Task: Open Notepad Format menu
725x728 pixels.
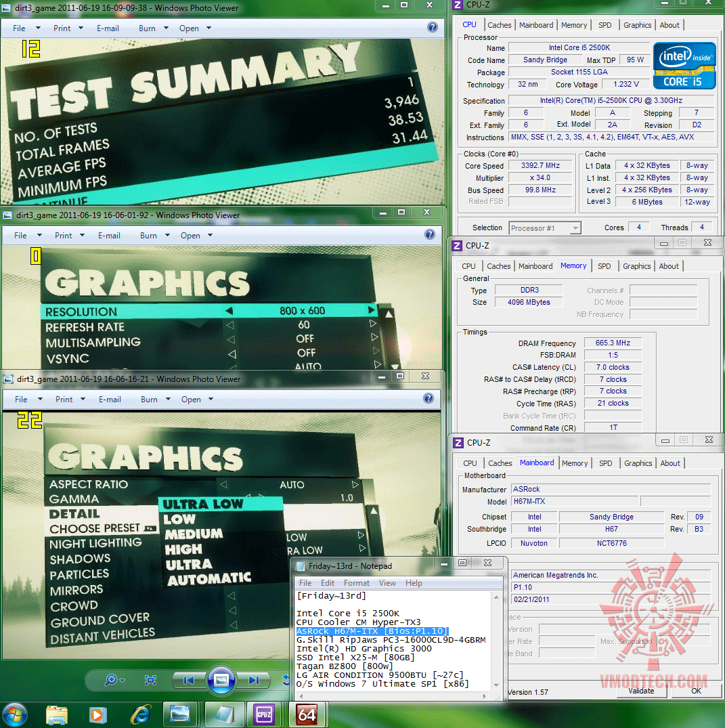Action: [x=357, y=583]
